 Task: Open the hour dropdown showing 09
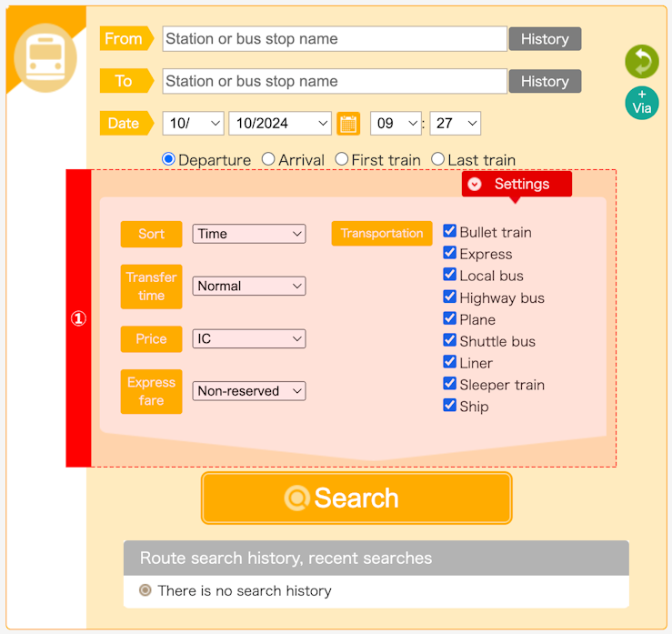tap(396, 124)
